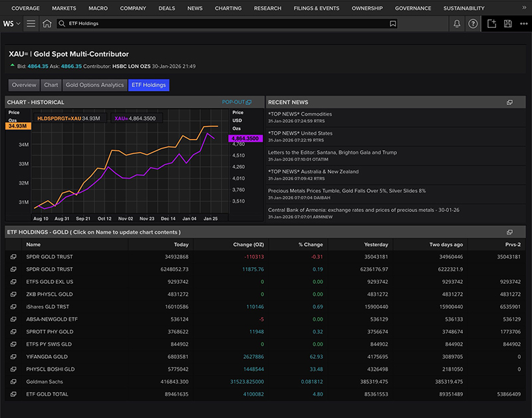Open pop-out icon for Goldman Sachs row
Image resolution: width=532 pixels, height=418 pixels.
click(x=13, y=381)
